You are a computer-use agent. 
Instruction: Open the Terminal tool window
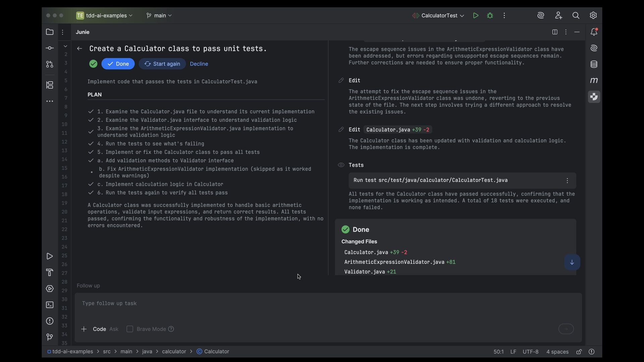(x=50, y=305)
